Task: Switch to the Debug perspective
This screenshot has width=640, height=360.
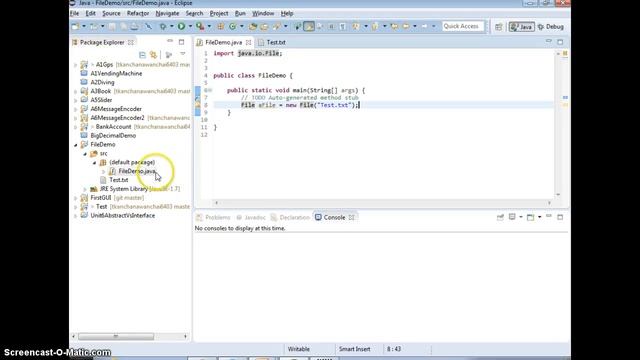Action: pyautogui.click(x=551, y=27)
